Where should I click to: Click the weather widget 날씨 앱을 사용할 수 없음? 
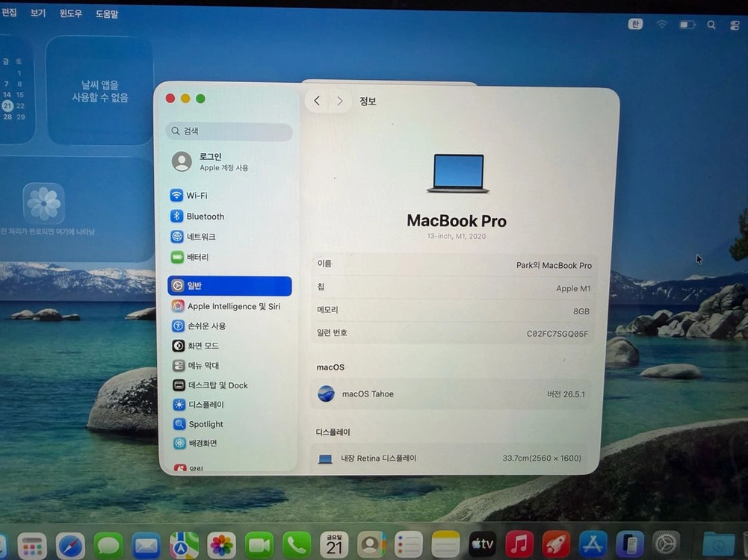pos(99,90)
